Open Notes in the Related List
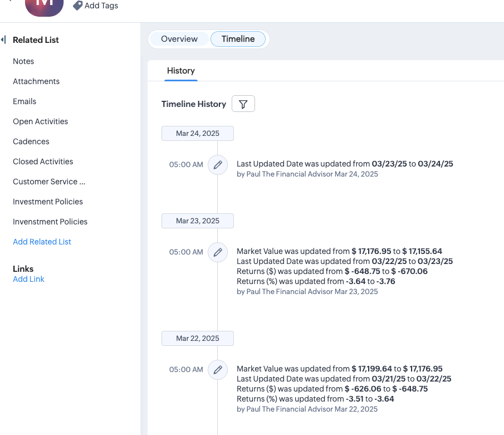The image size is (504, 435). (23, 61)
